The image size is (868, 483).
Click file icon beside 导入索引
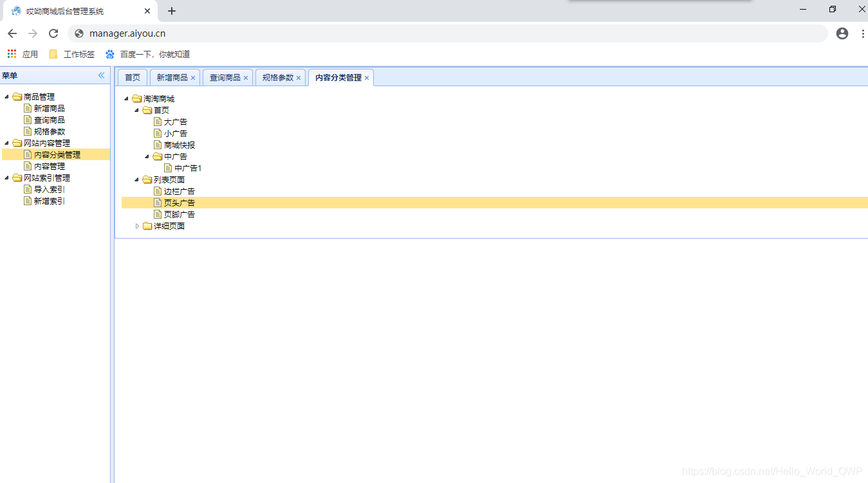click(28, 189)
